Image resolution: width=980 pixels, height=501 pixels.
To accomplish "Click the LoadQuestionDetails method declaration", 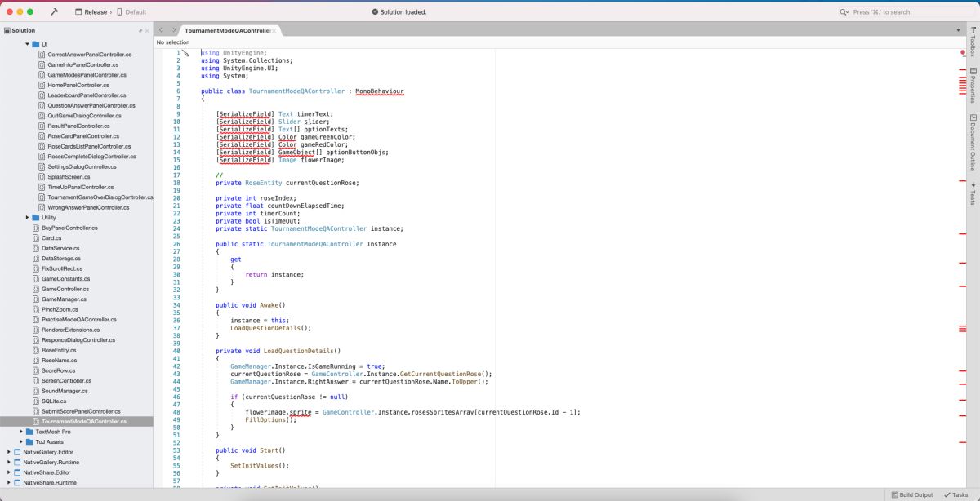I will [302, 351].
